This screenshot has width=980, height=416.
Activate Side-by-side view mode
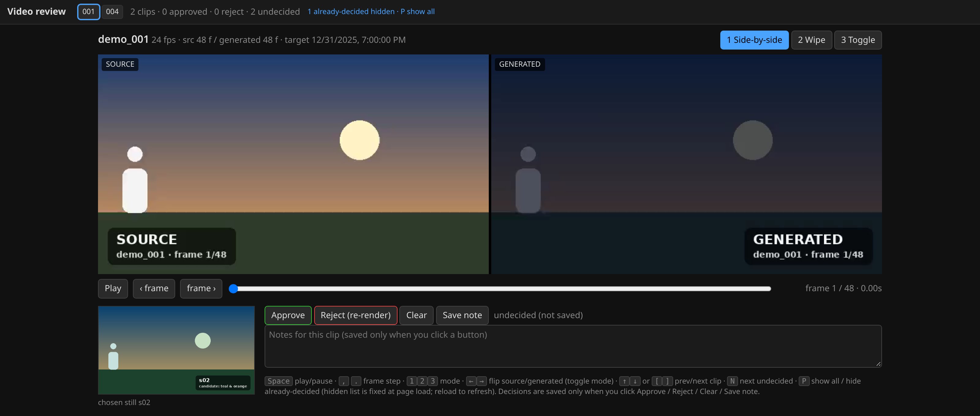pyautogui.click(x=754, y=40)
